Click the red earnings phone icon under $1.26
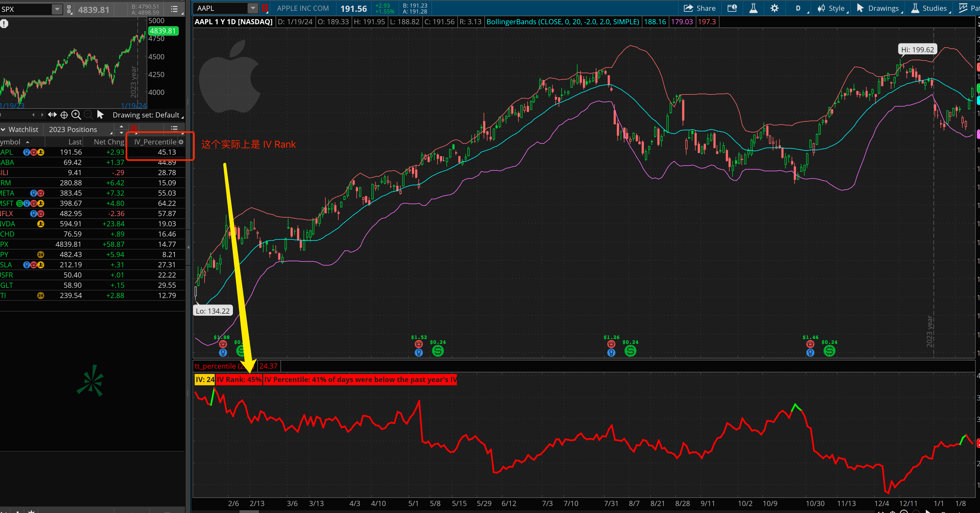This screenshot has width=980, height=513. click(611, 344)
